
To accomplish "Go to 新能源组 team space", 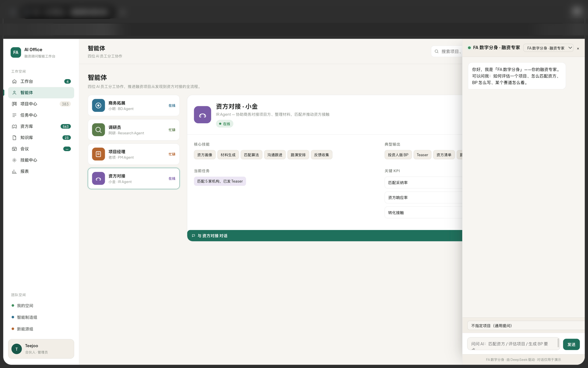I will click(x=25, y=329).
